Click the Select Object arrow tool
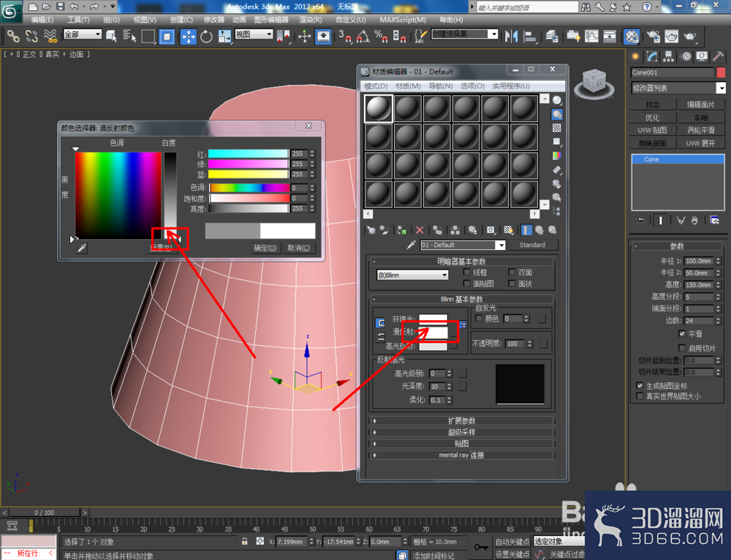This screenshot has width=731, height=560. (x=111, y=37)
